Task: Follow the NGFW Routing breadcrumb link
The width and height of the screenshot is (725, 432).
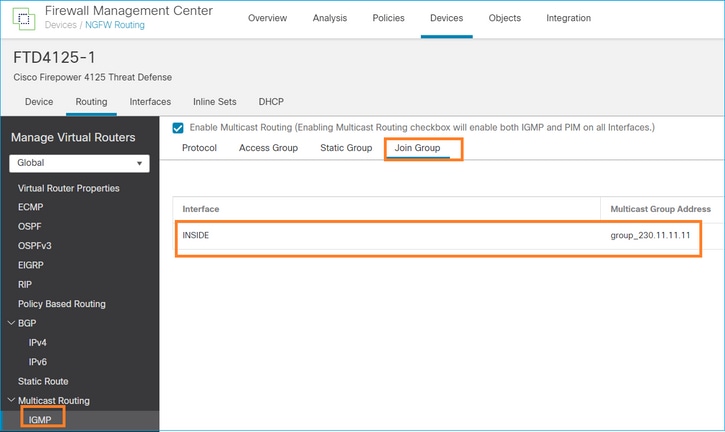Action: click(115, 25)
